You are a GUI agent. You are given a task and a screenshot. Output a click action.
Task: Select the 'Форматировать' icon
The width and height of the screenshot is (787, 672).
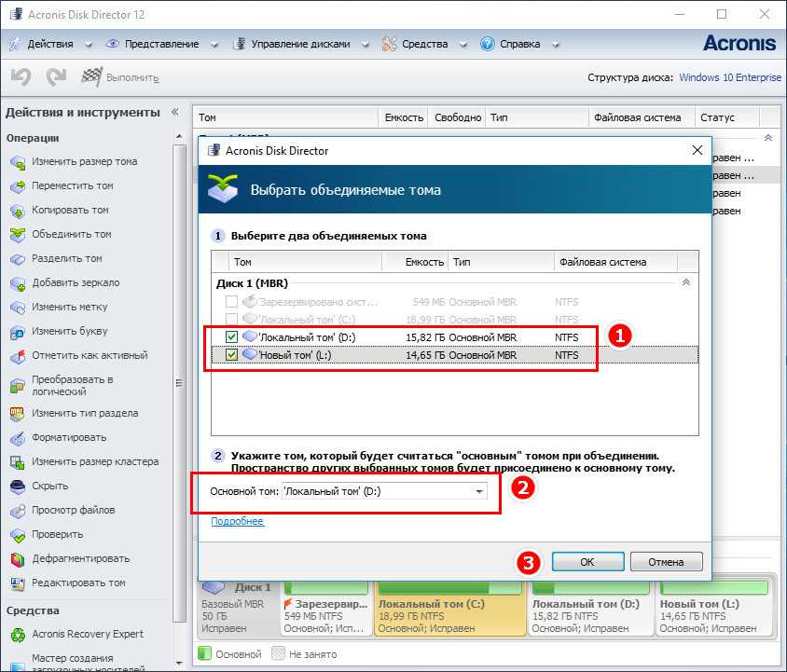click(18, 438)
